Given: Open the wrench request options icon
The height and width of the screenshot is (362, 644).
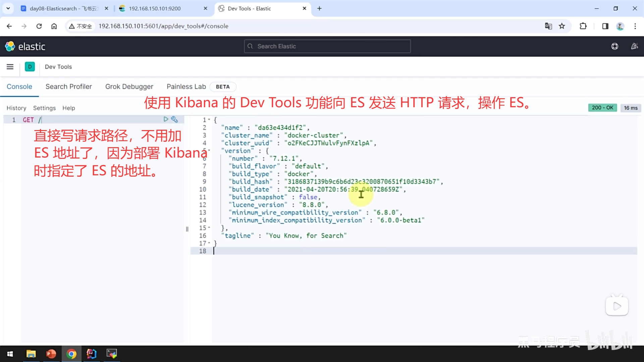Looking at the screenshot, I should 174,119.
